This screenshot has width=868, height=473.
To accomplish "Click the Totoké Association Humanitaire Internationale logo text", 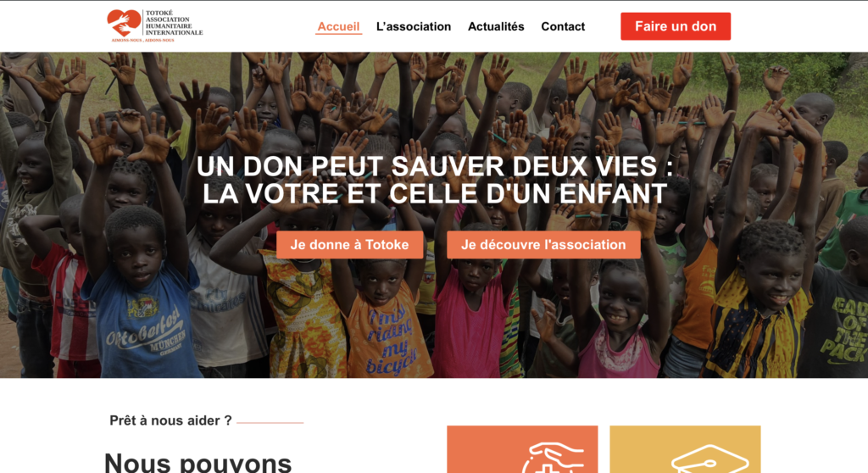I will tap(174, 23).
